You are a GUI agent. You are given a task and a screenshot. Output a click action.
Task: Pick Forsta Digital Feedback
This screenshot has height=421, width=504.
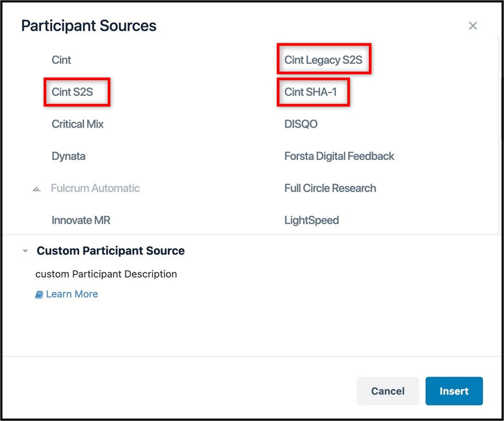tap(339, 156)
